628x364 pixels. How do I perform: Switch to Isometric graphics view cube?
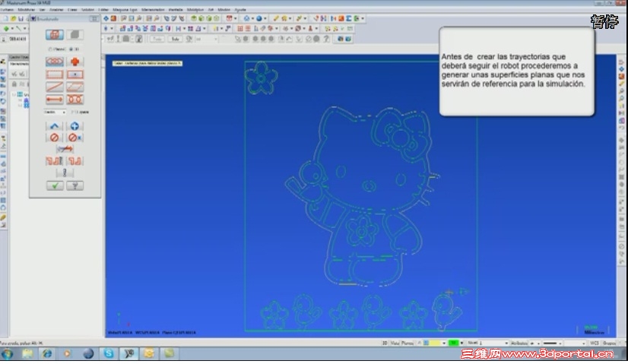(217, 18)
